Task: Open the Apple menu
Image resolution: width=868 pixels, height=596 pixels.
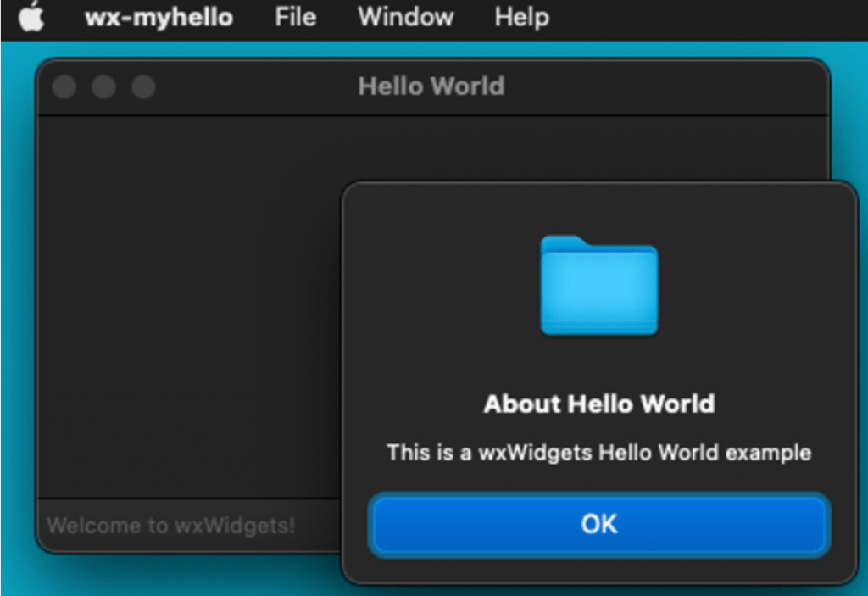Action: tap(31, 17)
